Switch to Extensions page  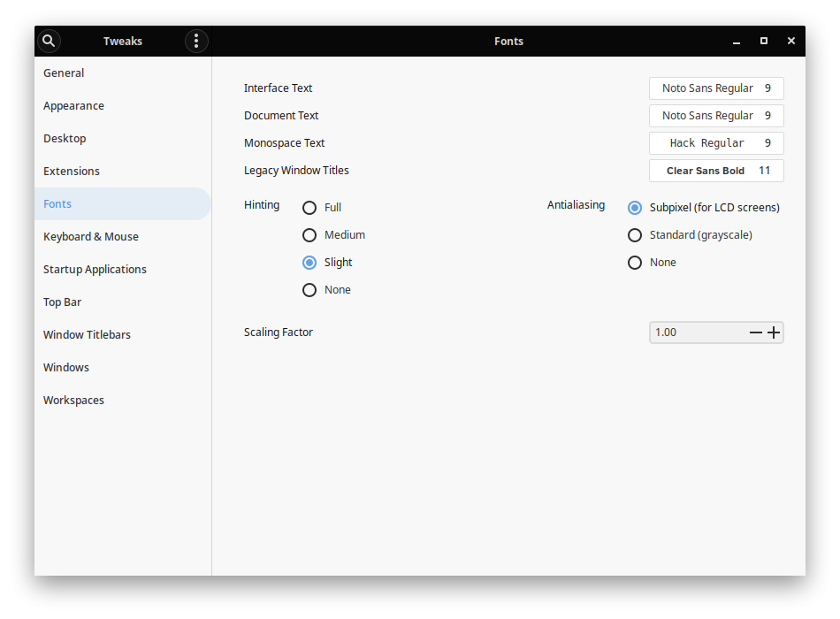(x=72, y=172)
